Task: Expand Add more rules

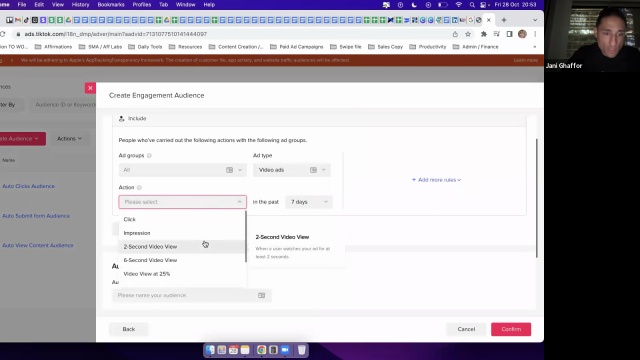Action: point(436,180)
